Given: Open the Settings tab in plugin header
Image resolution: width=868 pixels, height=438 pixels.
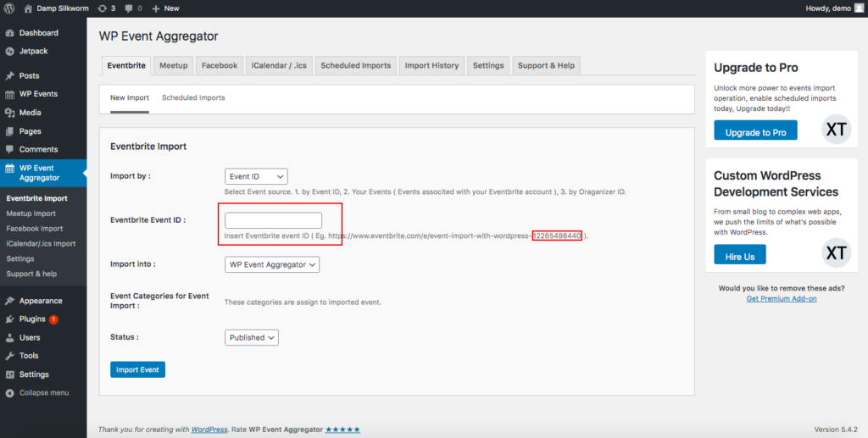Looking at the screenshot, I should tap(487, 65).
